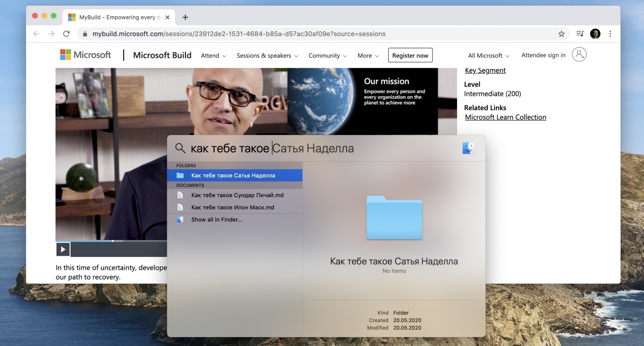Click the lock icon in the address bar
644x346 pixels.
point(85,34)
